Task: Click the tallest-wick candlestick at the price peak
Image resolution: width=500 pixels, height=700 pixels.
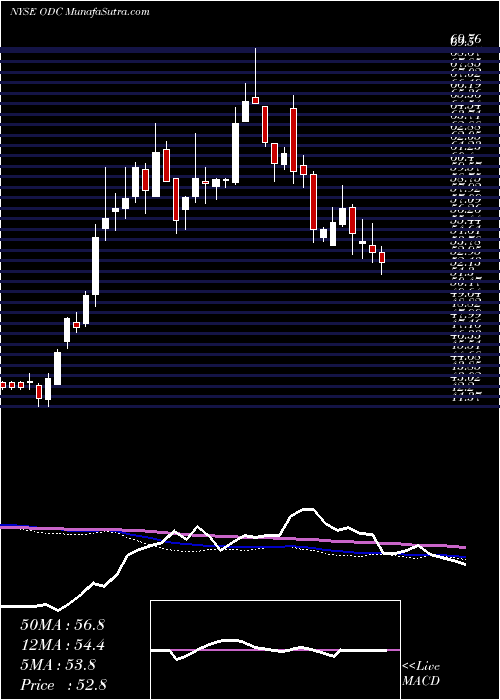Action: click(x=255, y=76)
